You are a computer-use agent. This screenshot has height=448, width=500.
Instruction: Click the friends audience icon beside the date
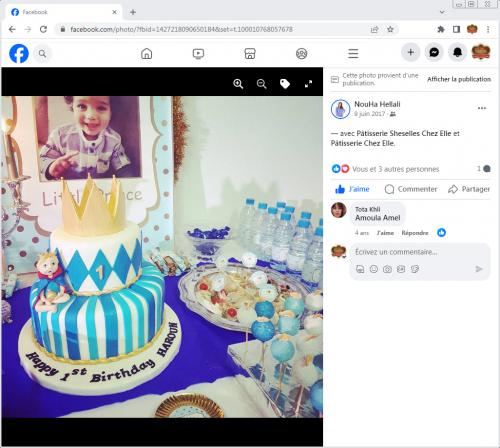pyautogui.click(x=393, y=114)
